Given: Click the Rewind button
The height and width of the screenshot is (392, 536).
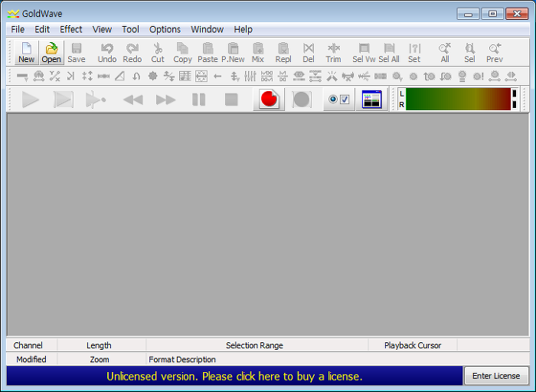Looking at the screenshot, I should pos(133,100).
